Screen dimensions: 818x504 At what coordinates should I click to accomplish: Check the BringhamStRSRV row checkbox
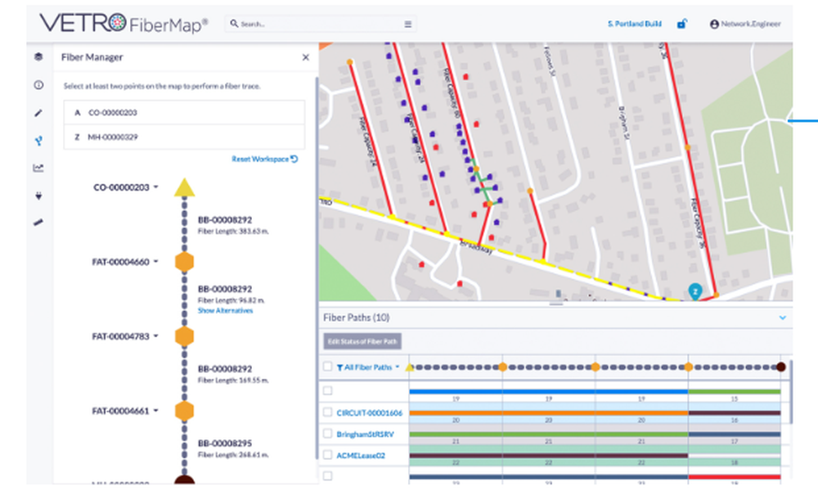click(328, 434)
